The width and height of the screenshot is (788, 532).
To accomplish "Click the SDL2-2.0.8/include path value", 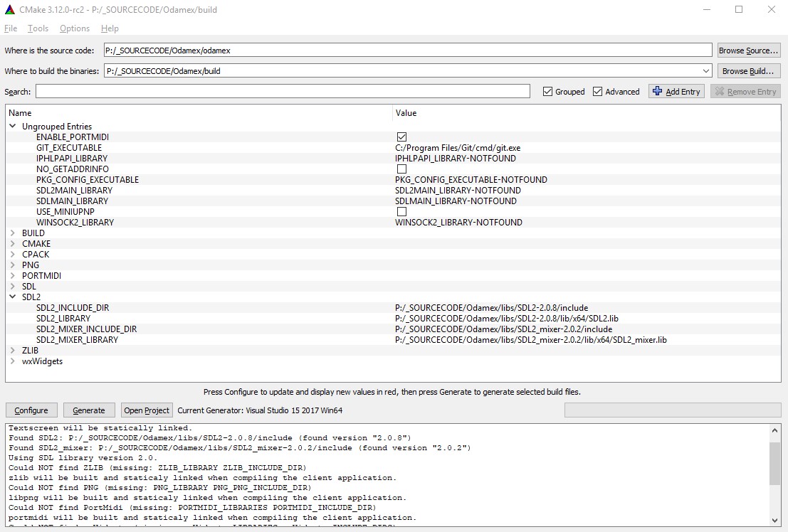I will click(x=491, y=307).
